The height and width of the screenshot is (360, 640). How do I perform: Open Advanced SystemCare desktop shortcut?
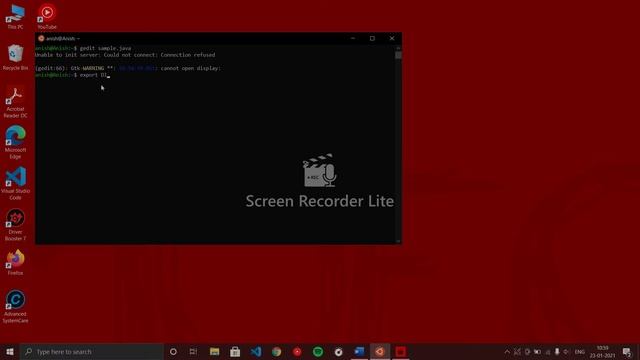(15, 307)
